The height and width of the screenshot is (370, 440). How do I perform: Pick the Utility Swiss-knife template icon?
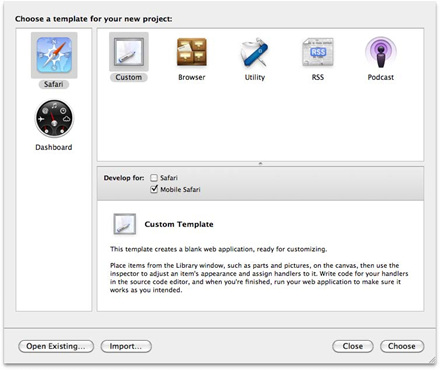(255, 52)
